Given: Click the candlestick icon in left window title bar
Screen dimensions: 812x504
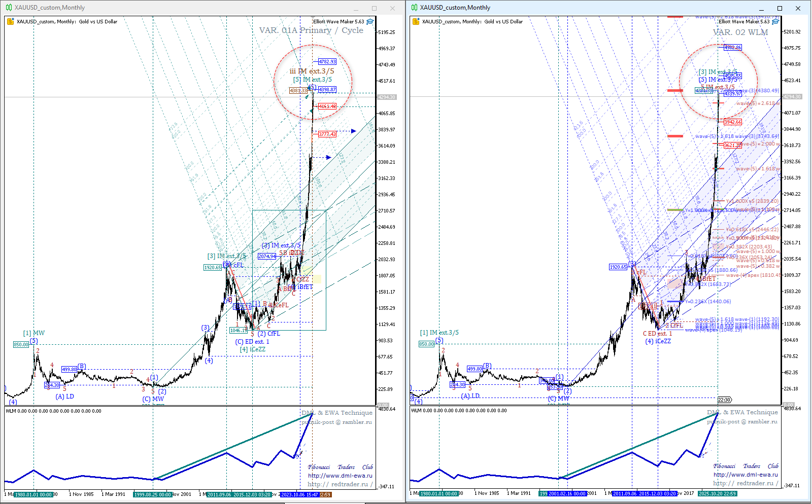Looking at the screenshot, I should (9, 8).
